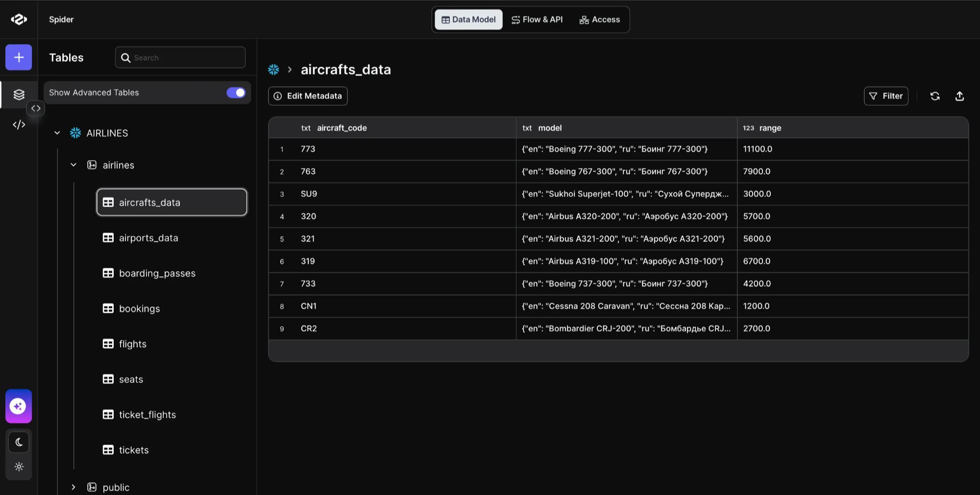Collapse the sidebar panel handle
The image size is (980, 495).
[x=36, y=108]
